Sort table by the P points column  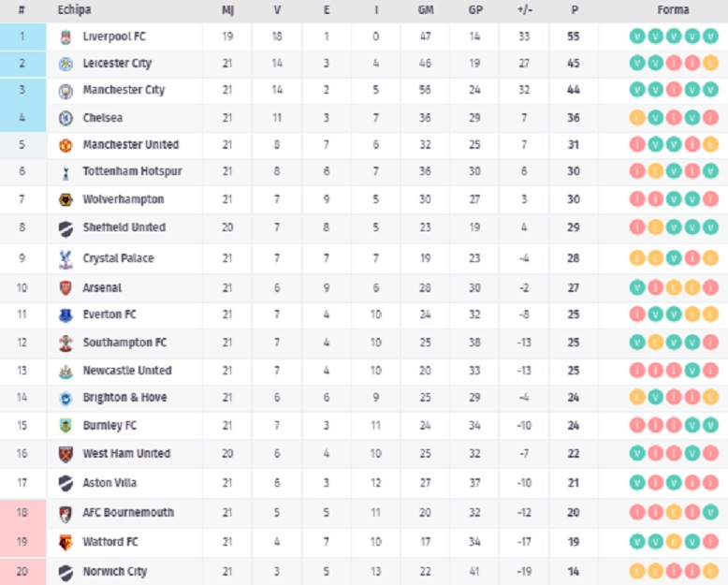(573, 10)
